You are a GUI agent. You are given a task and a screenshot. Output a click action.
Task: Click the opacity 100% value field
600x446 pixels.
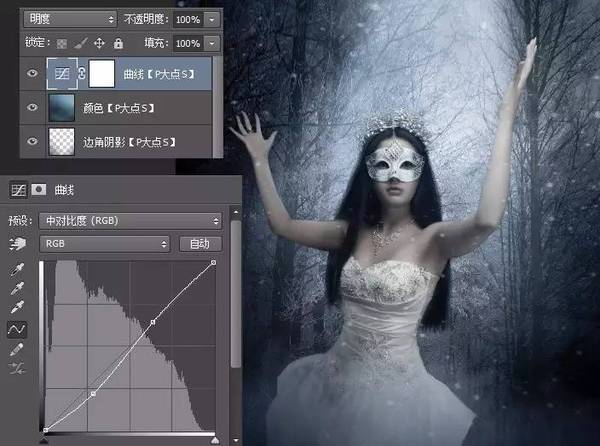coord(188,20)
